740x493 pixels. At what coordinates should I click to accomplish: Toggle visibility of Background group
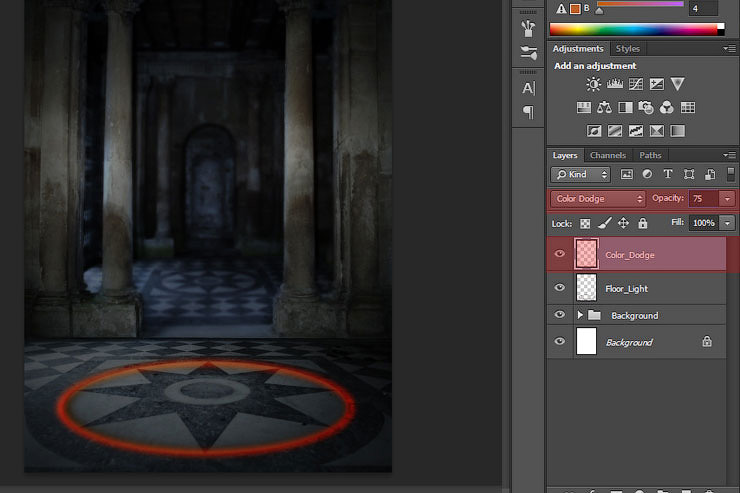point(560,315)
